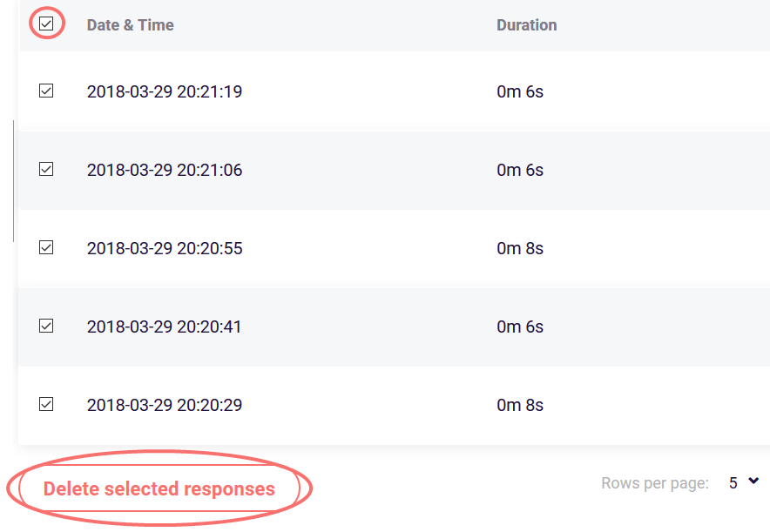Uncheck the row dated 2018-03-29 20:21:06

coord(46,169)
